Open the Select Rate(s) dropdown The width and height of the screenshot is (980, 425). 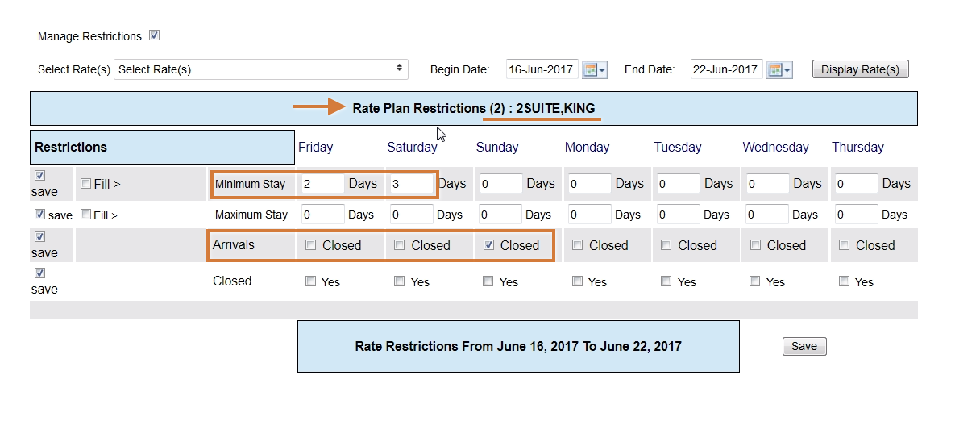261,69
